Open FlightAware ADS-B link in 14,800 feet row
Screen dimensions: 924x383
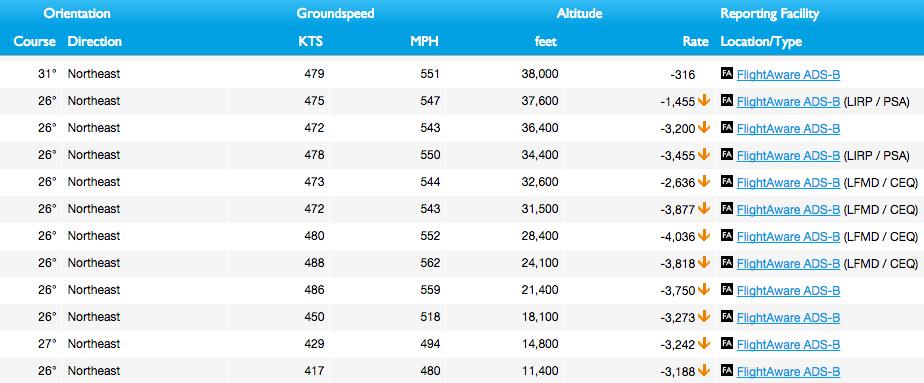click(x=788, y=345)
